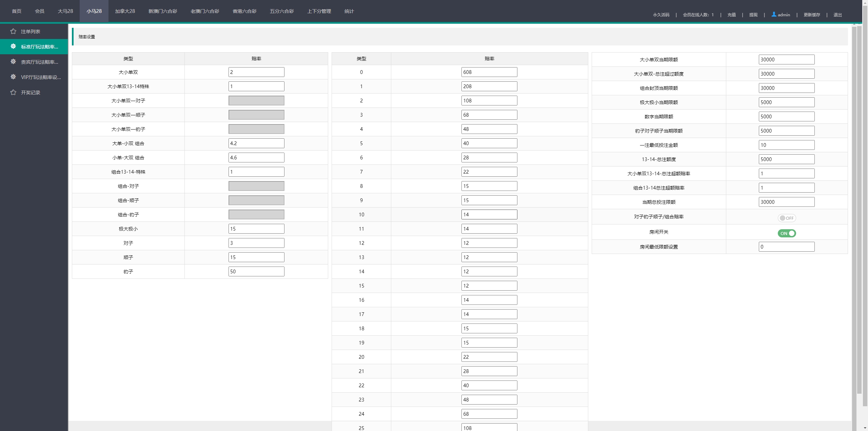Click the star icon beside 开奖记录
Image resolution: width=868 pixels, height=431 pixels.
(13, 92)
